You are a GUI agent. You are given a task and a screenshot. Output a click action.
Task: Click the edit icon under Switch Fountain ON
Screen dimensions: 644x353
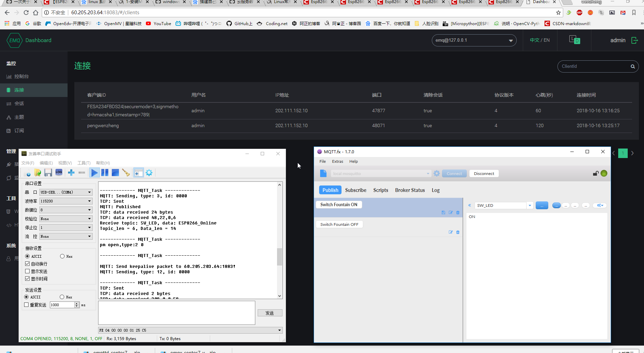450,213
